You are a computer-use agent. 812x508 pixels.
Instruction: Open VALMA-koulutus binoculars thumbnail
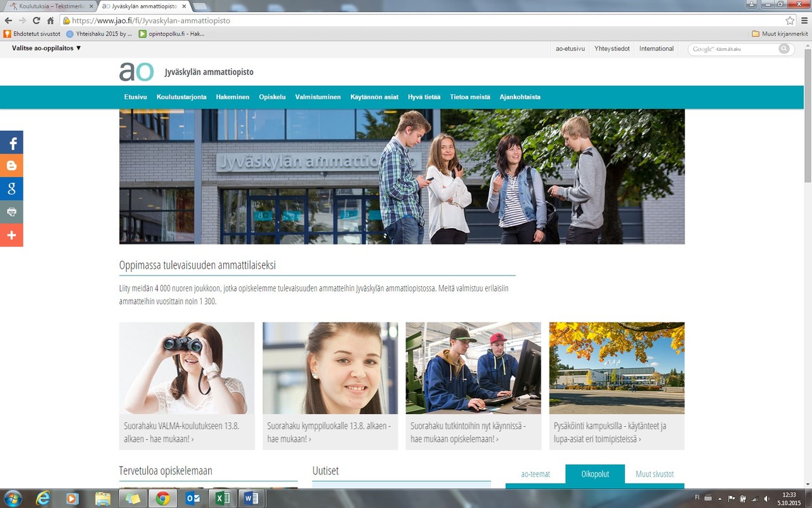point(187,368)
